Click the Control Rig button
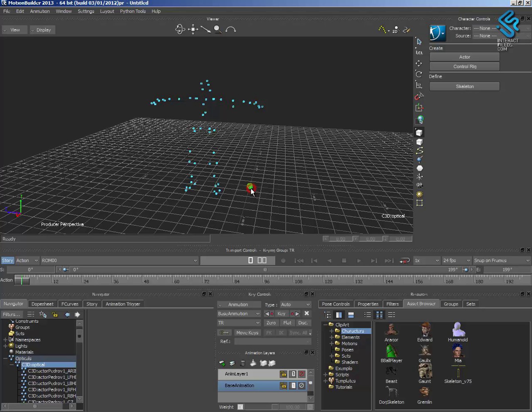This screenshot has width=532, height=412. click(x=464, y=66)
